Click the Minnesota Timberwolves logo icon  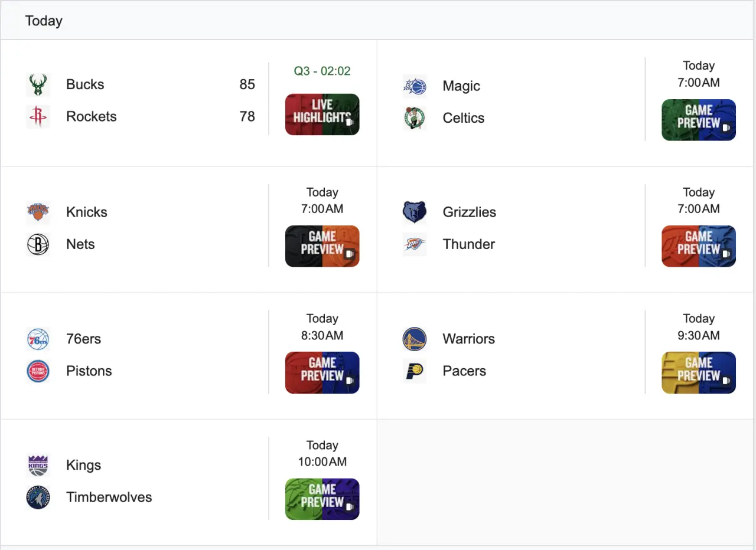[38, 497]
